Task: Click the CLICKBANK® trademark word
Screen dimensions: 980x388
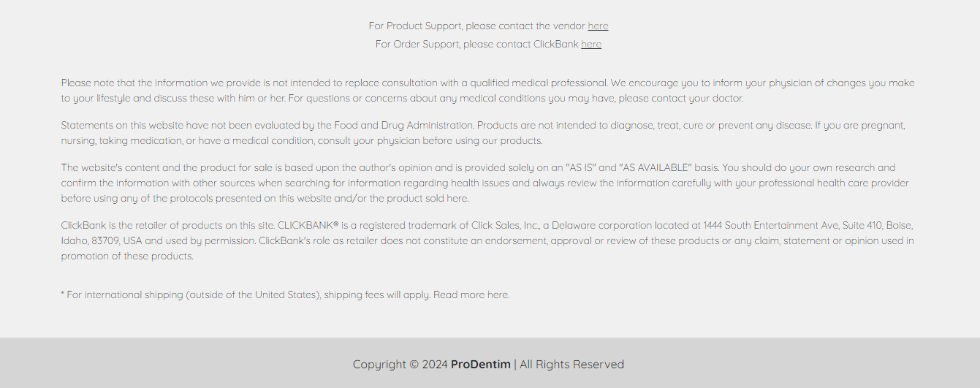Action: (x=308, y=225)
